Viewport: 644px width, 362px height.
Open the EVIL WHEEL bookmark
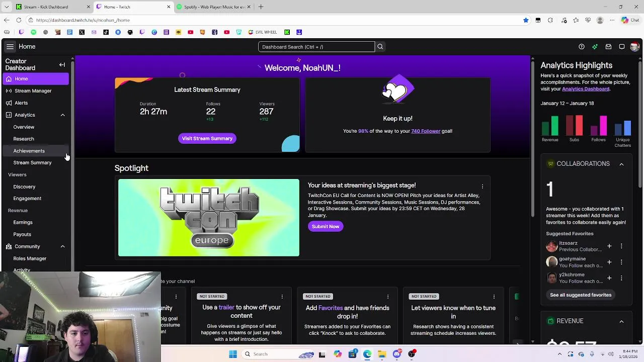(x=263, y=32)
